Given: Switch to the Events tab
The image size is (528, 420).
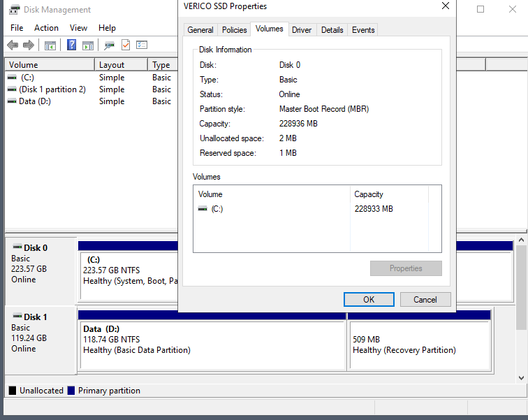Looking at the screenshot, I should [363, 30].
